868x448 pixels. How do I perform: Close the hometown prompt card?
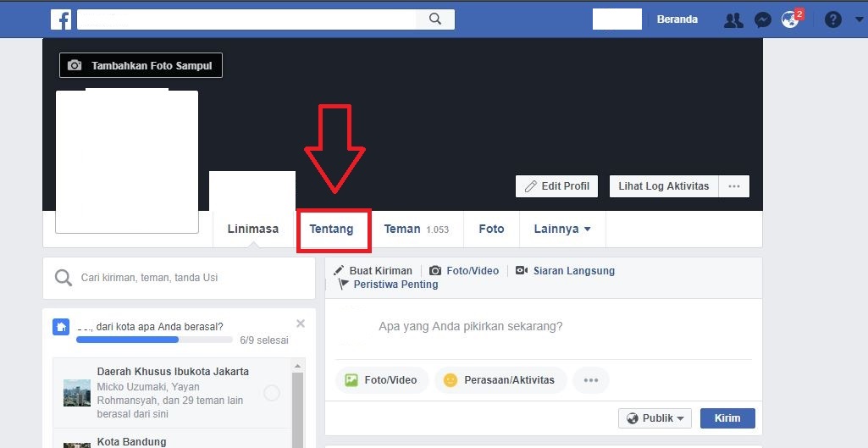tap(300, 324)
